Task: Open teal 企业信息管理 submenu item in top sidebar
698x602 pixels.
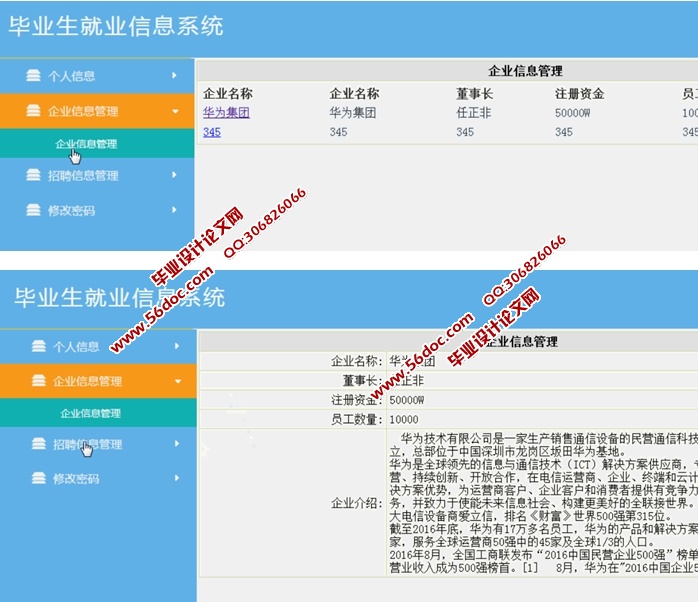Action: pos(86,144)
